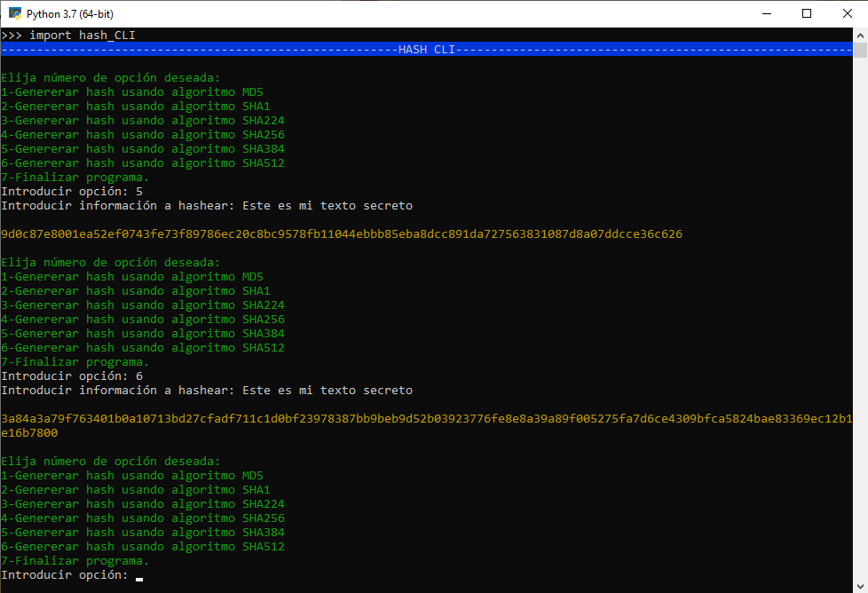Viewport: 868px width, 593px height.
Task: Click the last "7-Finalizar programa." menu line
Action: tap(75, 561)
